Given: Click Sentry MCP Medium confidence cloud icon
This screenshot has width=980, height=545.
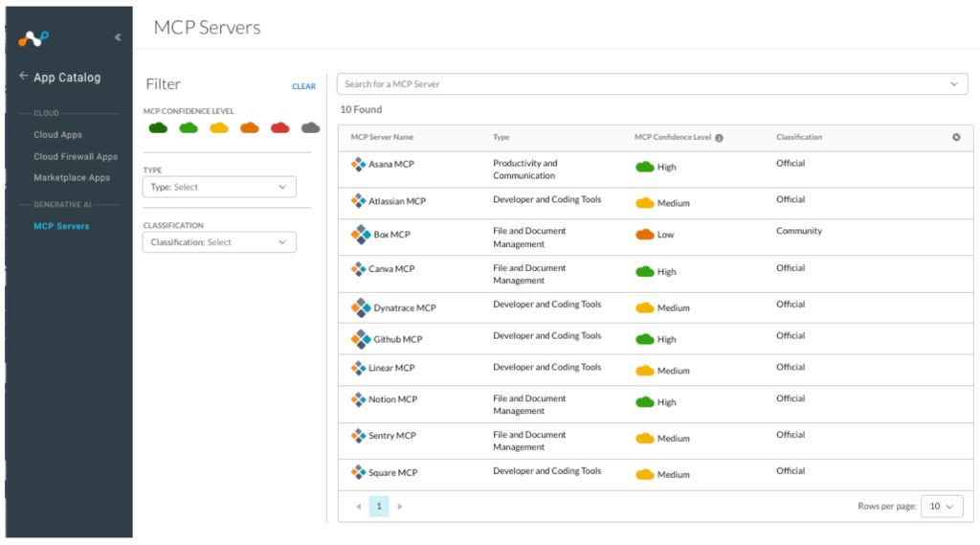Looking at the screenshot, I should [x=644, y=438].
